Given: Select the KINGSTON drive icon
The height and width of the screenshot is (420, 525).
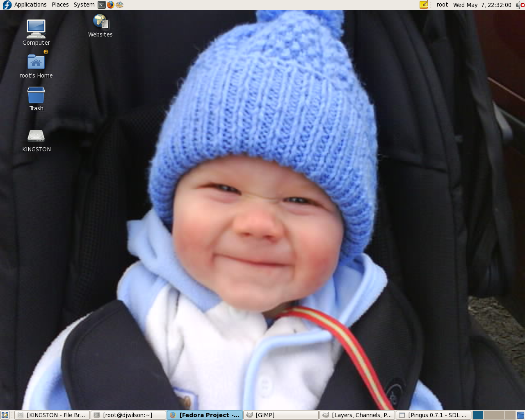Looking at the screenshot, I should pyautogui.click(x=37, y=141).
